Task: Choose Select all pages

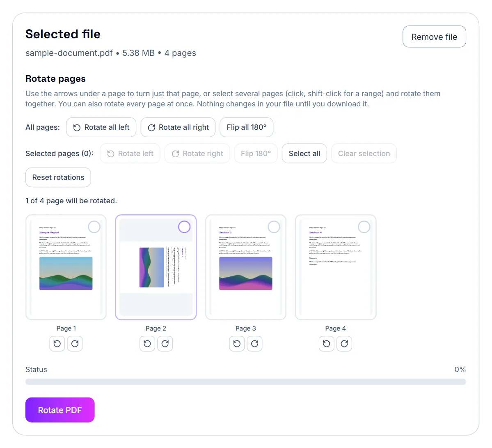Action: coord(304,154)
